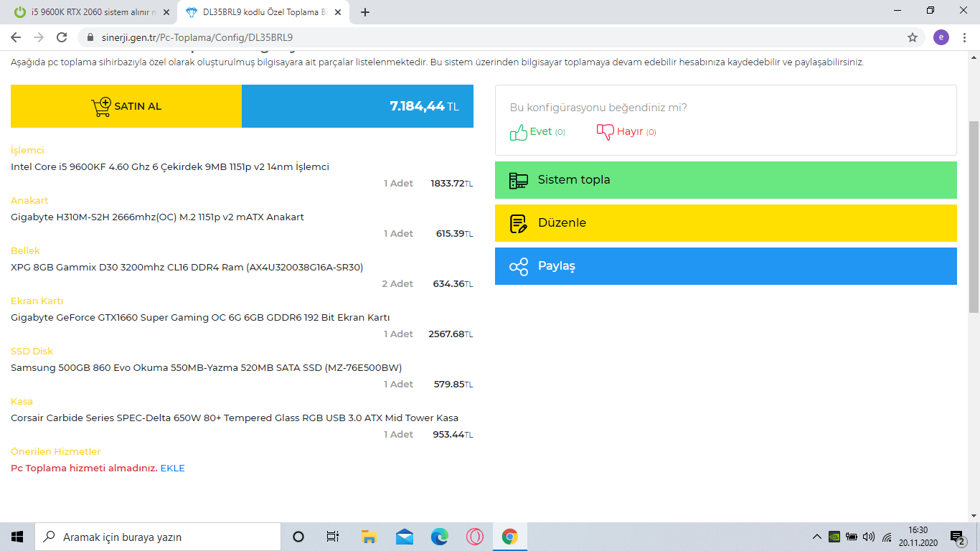Close the DL35BRL9 kodlu Özel Toplama tab
The width and height of the screenshot is (980, 551).
click(x=338, y=12)
